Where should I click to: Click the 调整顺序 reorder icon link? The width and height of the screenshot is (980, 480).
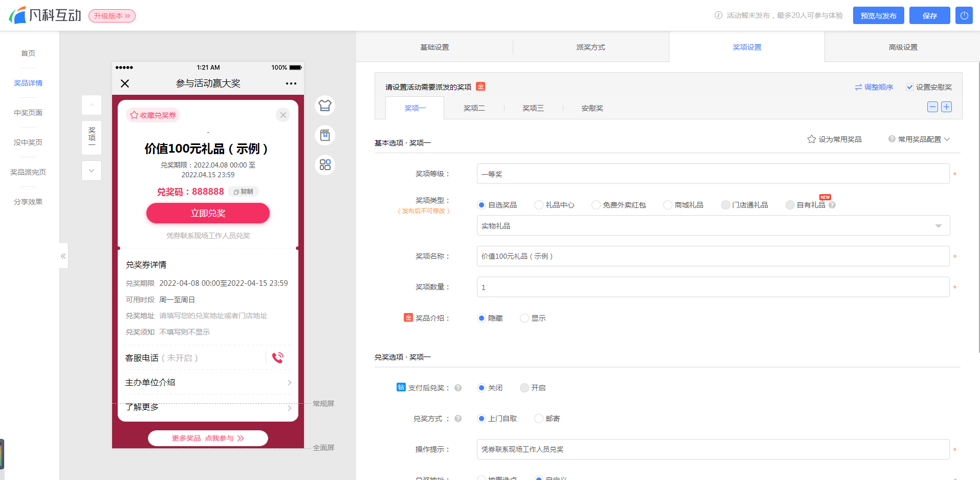[874, 87]
